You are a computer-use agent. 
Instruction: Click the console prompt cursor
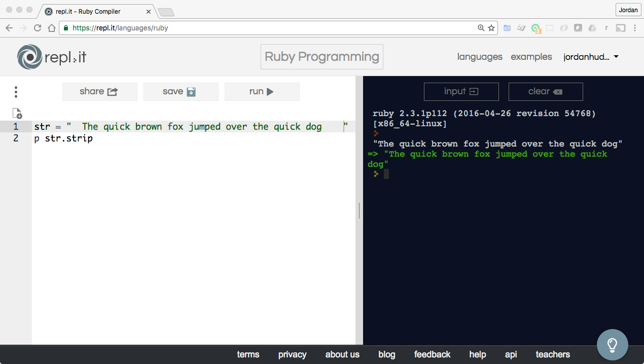[386, 174]
